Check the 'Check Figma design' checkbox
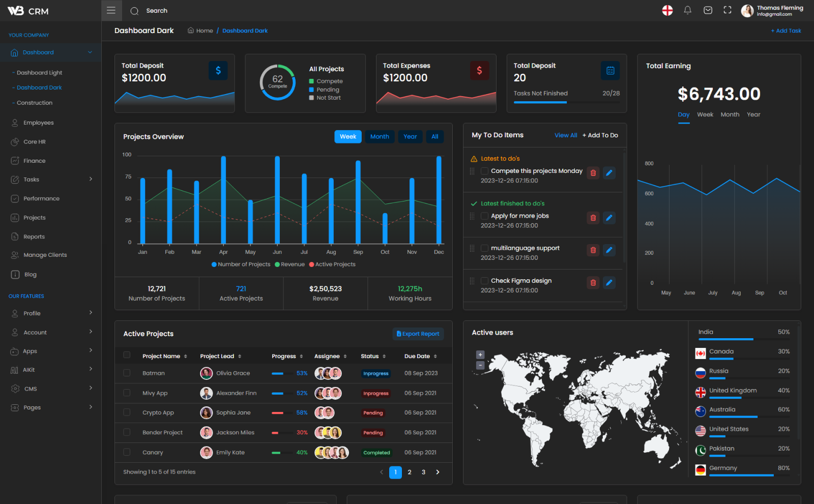Image resolution: width=814 pixels, height=504 pixels. coord(484,281)
